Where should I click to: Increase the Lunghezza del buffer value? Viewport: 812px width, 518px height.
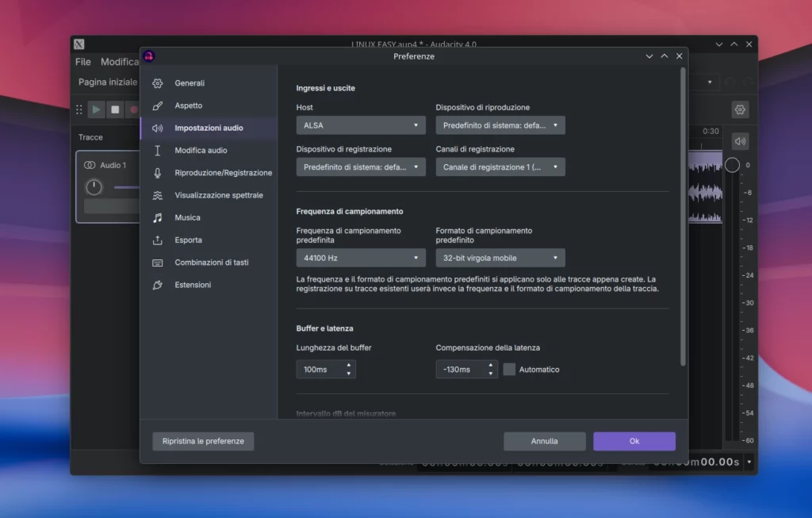click(x=349, y=365)
